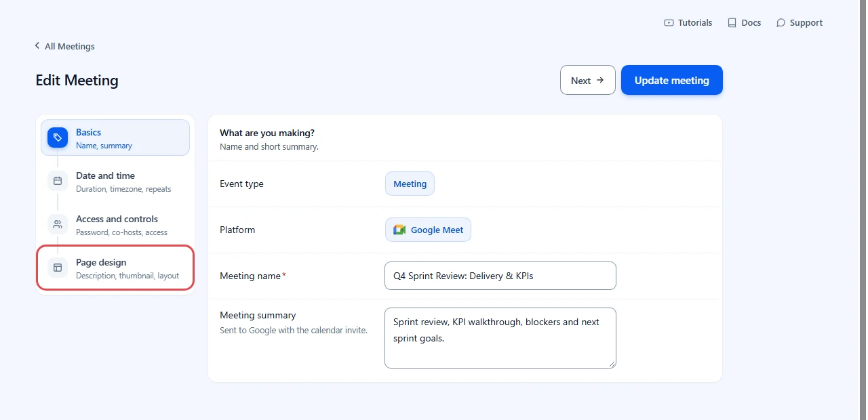868x420 pixels.
Task: Click the 'Duration, timezone, repeats' subtitle
Action: click(x=123, y=189)
